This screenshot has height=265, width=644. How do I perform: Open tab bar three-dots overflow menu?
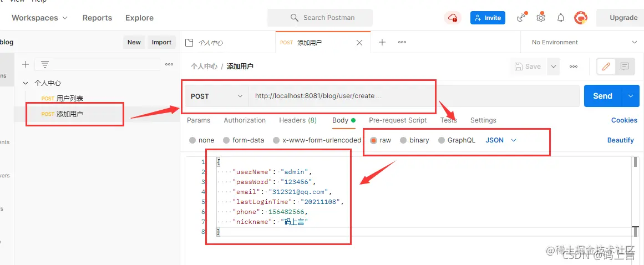coord(402,42)
